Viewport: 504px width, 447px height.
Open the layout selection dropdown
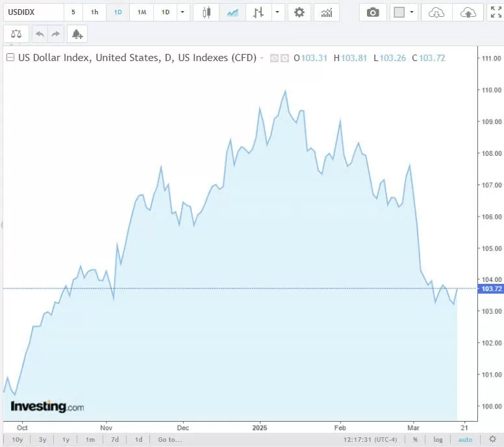click(x=404, y=12)
